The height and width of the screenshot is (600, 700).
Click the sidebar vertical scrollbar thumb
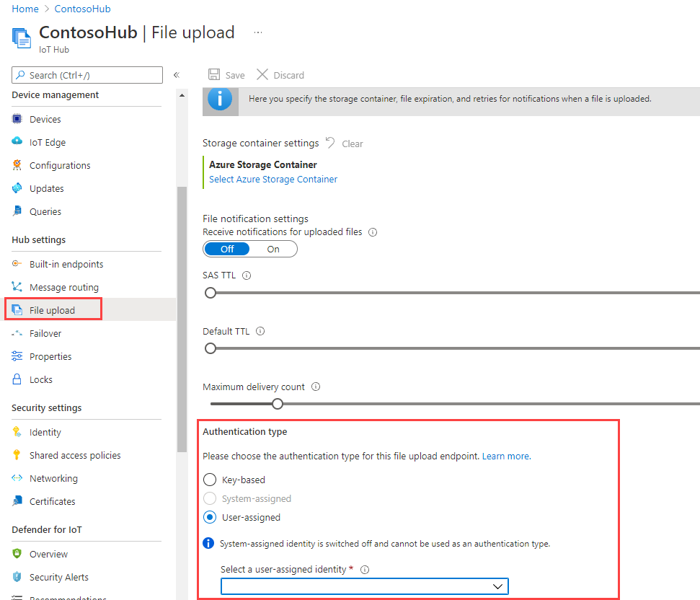tap(182, 319)
